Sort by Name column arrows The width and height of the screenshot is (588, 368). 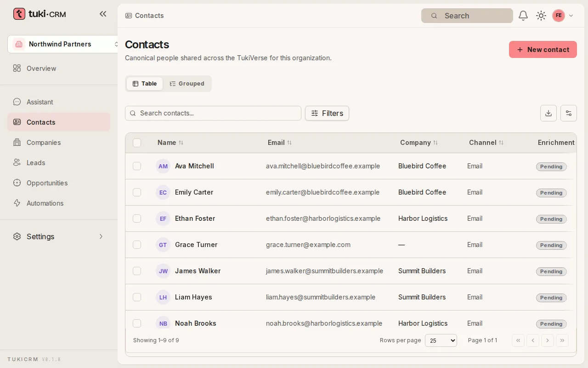click(181, 143)
